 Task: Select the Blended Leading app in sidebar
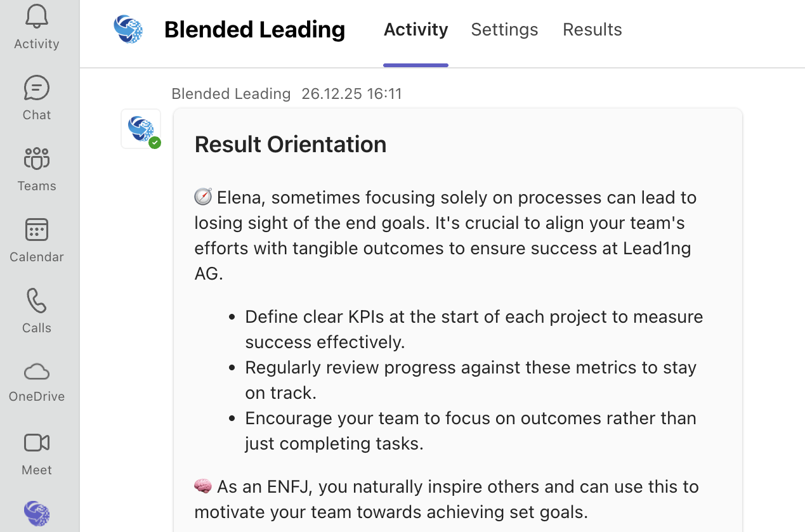[37, 514]
